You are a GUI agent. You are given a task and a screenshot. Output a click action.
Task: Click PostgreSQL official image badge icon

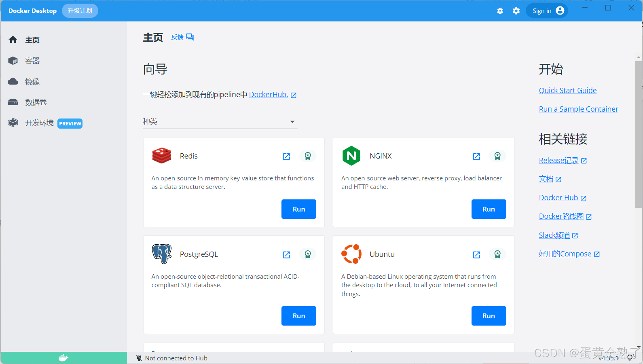308,254
